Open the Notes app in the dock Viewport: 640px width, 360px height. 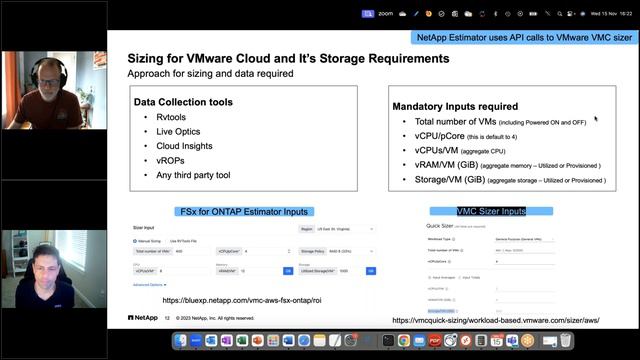pyautogui.click(x=320, y=341)
